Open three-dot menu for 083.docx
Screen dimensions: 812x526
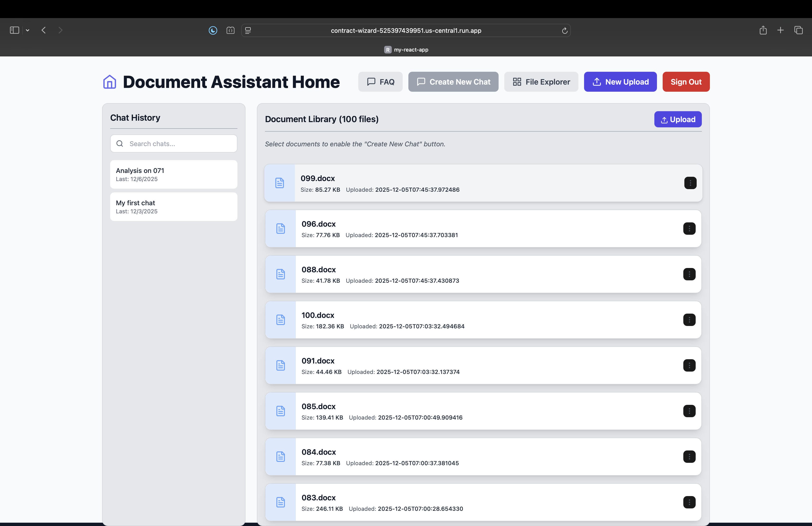(x=689, y=502)
